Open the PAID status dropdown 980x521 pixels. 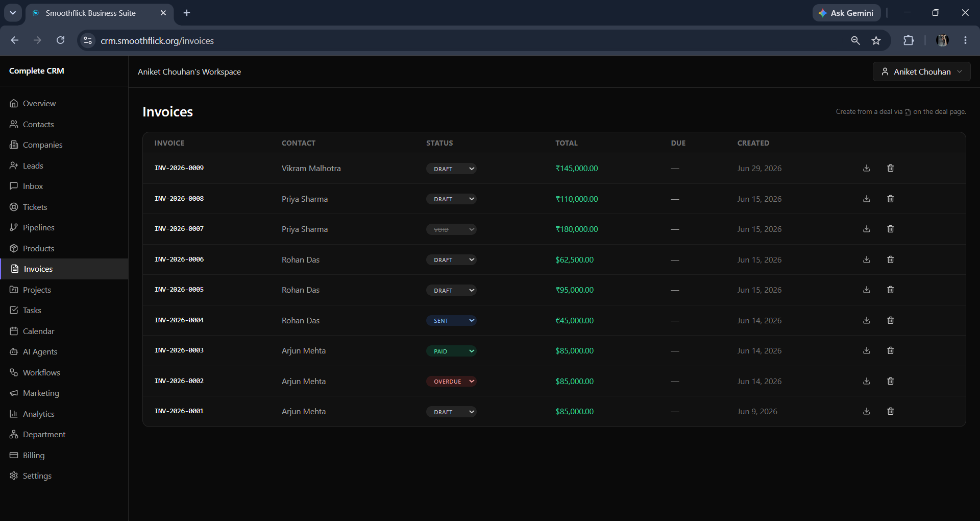pyautogui.click(x=451, y=351)
